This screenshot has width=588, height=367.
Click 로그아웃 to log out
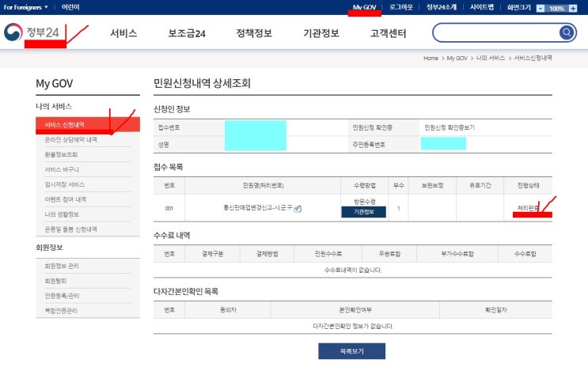point(401,7)
